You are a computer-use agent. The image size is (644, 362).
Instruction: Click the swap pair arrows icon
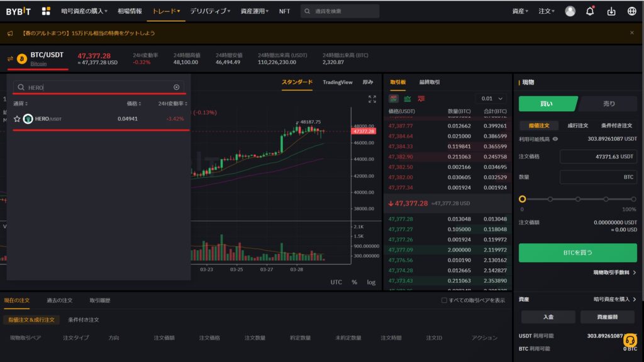10,58
